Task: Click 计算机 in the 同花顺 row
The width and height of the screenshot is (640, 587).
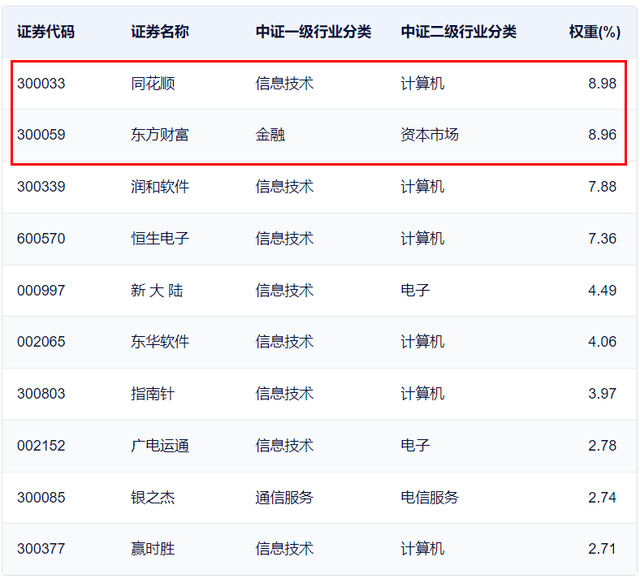Action: click(x=422, y=84)
